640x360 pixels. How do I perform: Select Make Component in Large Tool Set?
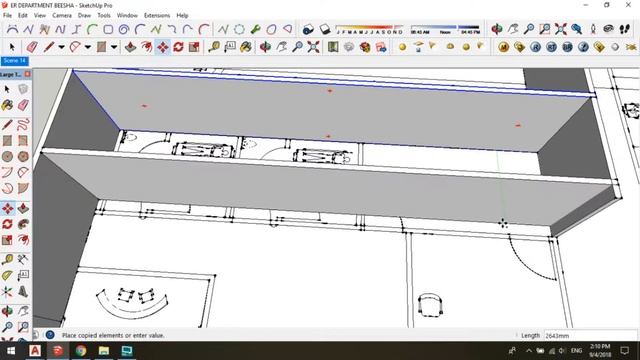(x=23, y=89)
